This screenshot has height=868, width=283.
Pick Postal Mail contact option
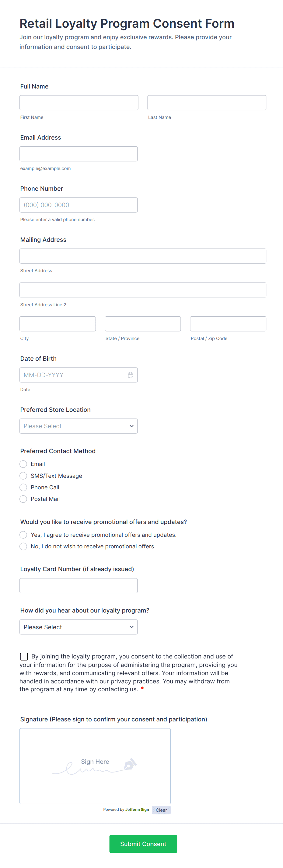tap(23, 499)
